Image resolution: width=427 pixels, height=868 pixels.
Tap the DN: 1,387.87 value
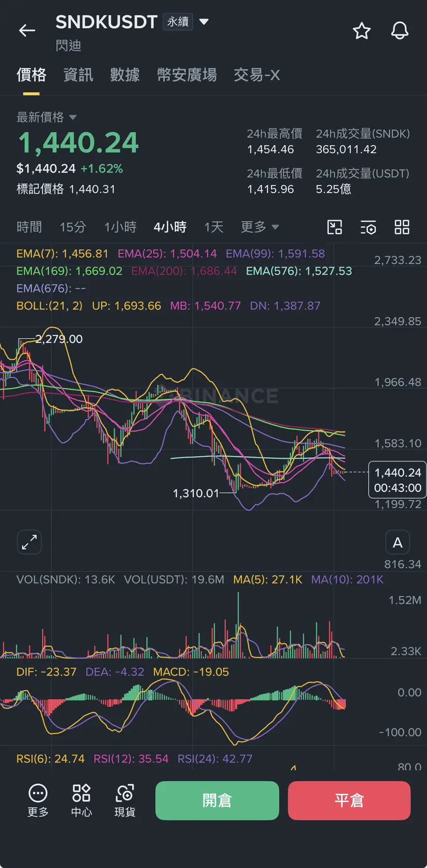click(285, 306)
